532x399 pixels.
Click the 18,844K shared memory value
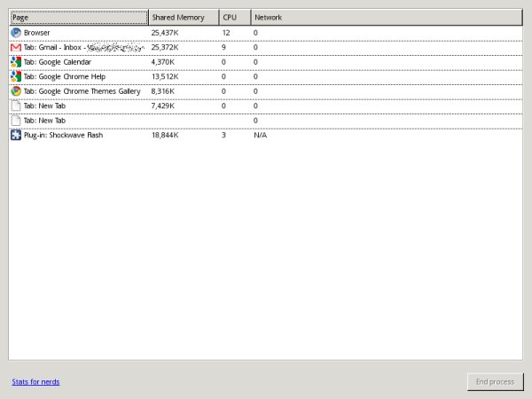[x=165, y=135]
